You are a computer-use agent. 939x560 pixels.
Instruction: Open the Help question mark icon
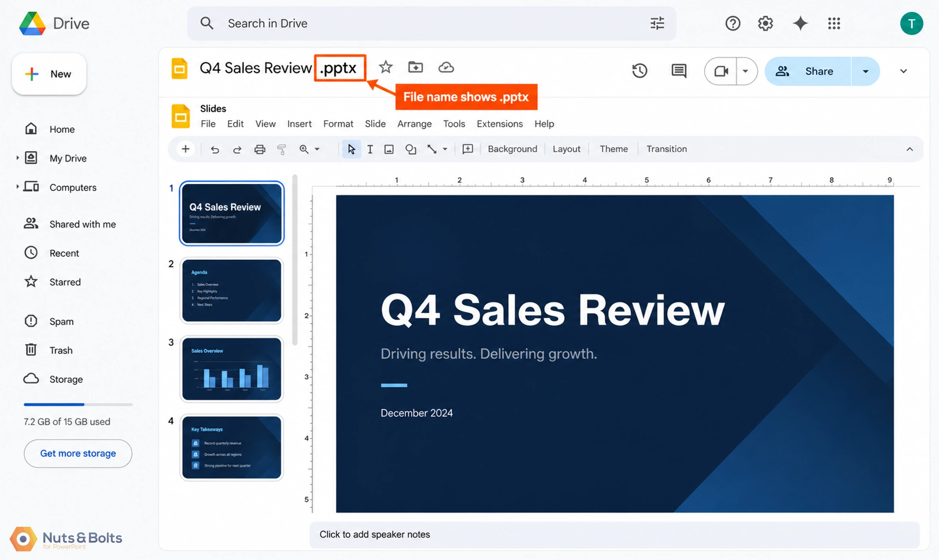tap(732, 23)
